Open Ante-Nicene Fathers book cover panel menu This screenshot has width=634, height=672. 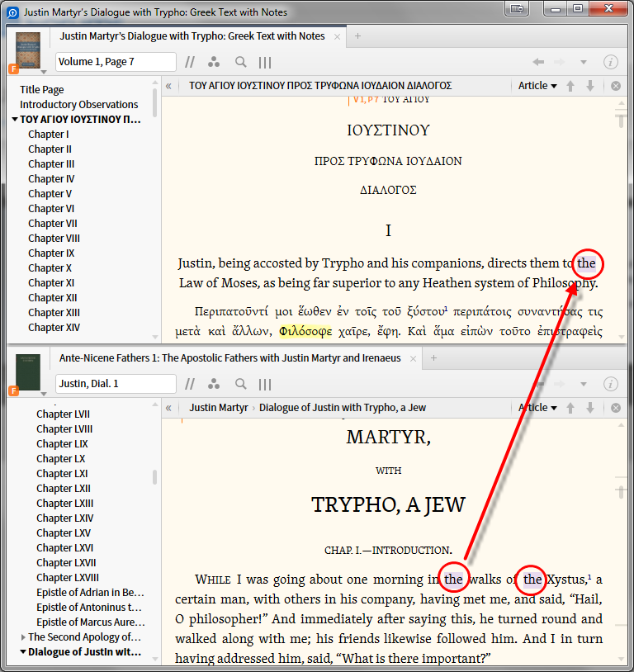point(28,374)
